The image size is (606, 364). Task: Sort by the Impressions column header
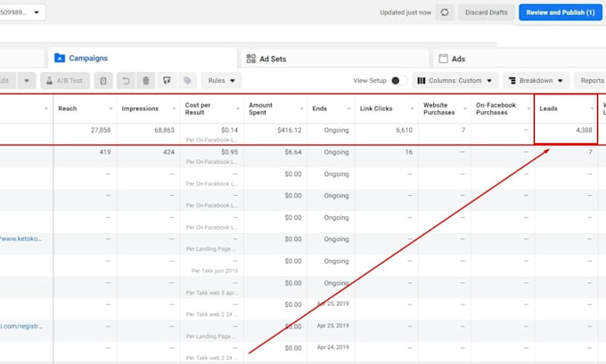[x=140, y=109]
